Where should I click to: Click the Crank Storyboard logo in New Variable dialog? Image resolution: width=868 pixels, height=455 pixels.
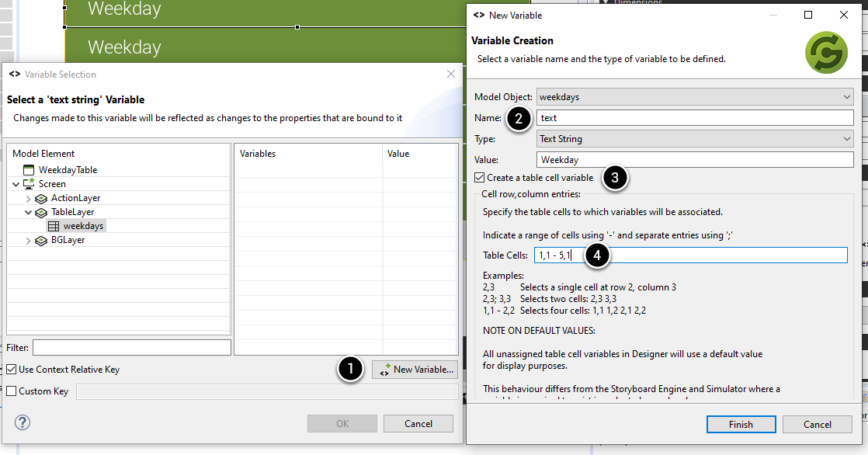click(827, 53)
